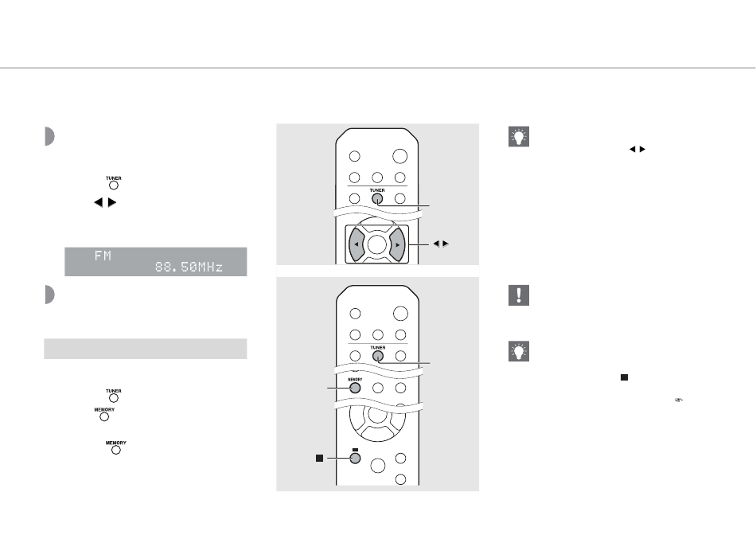Click the TUNER button on the upper remote
756x535 pixels.
[377, 198]
